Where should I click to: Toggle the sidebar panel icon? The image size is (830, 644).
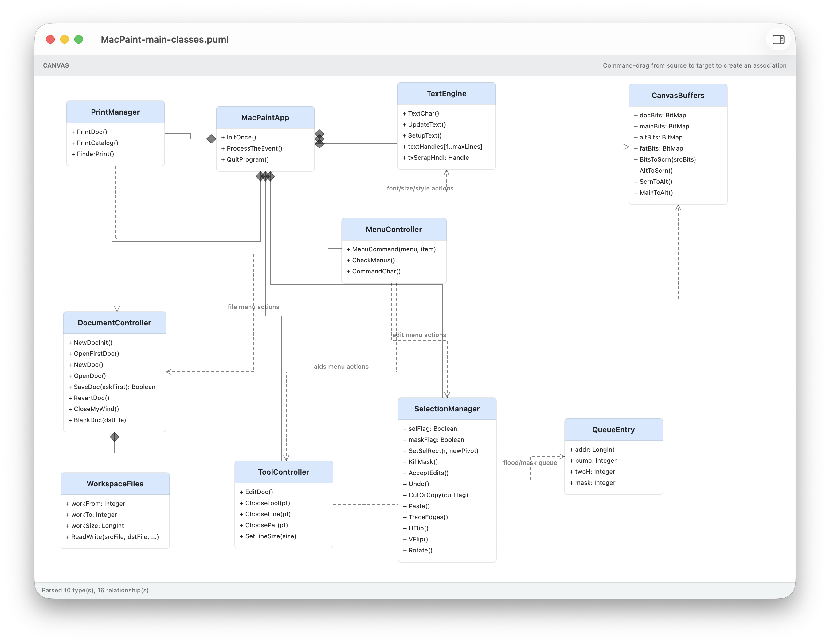coord(778,40)
